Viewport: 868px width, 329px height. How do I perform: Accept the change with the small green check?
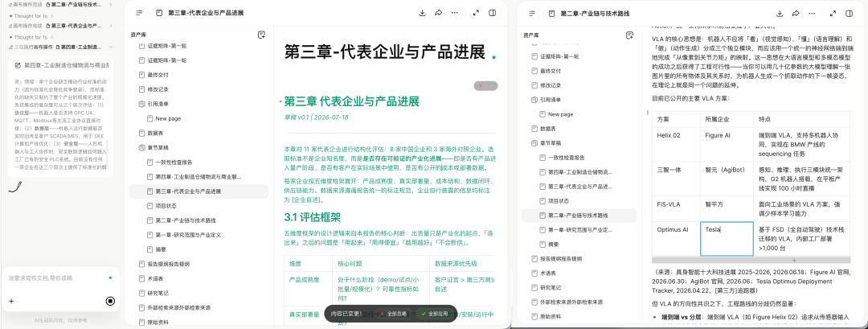point(490,86)
